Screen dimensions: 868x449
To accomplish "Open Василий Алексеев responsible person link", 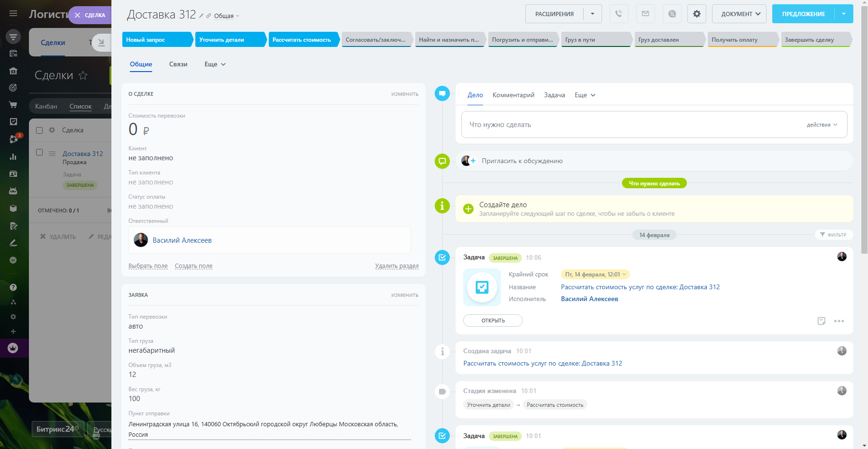I will (x=182, y=240).
